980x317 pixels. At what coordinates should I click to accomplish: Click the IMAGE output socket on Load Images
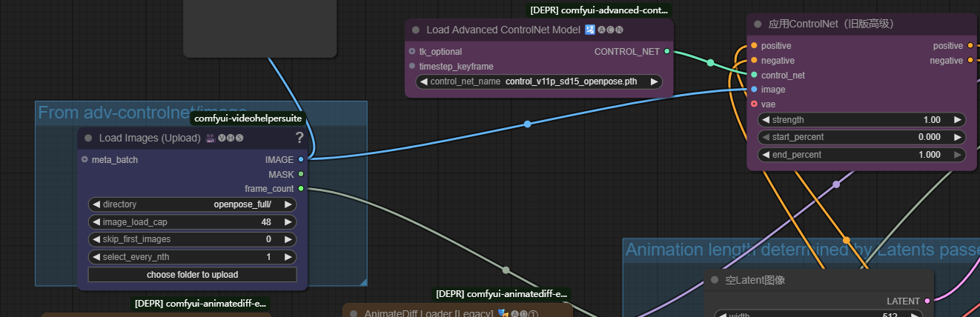point(300,159)
